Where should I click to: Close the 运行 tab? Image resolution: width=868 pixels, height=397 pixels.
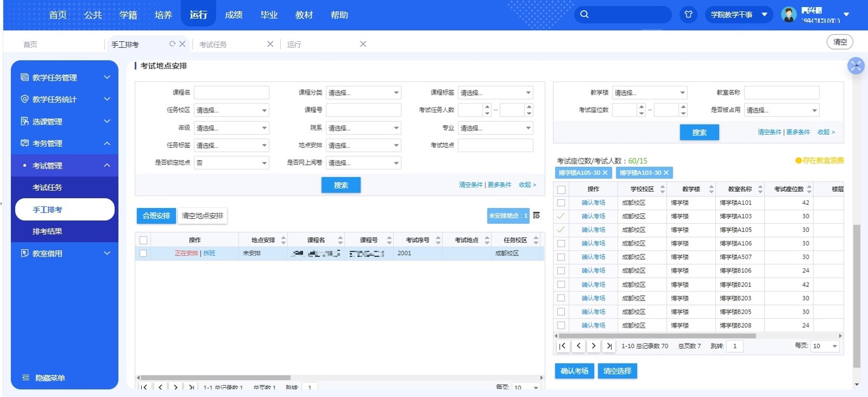point(363,44)
